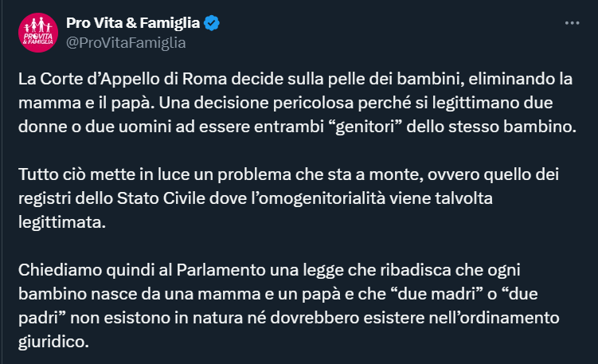Open the three-dot More options menu

point(573,24)
